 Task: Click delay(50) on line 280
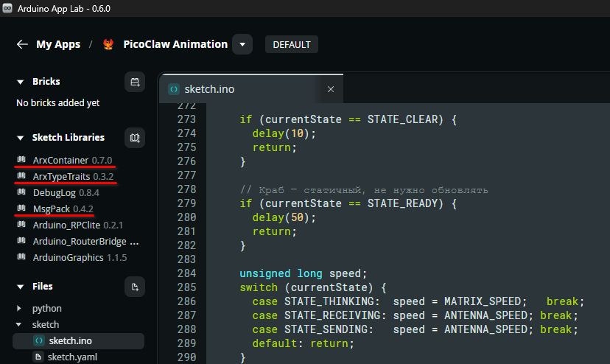281,217
